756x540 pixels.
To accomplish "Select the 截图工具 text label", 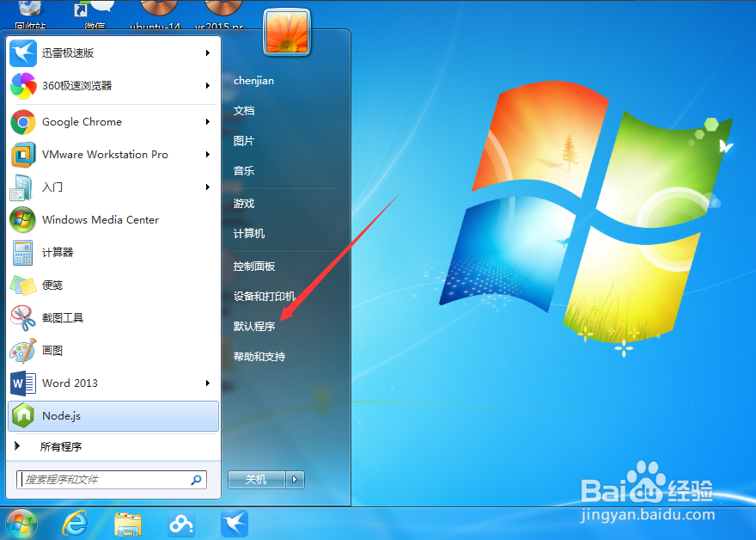I will [63, 318].
